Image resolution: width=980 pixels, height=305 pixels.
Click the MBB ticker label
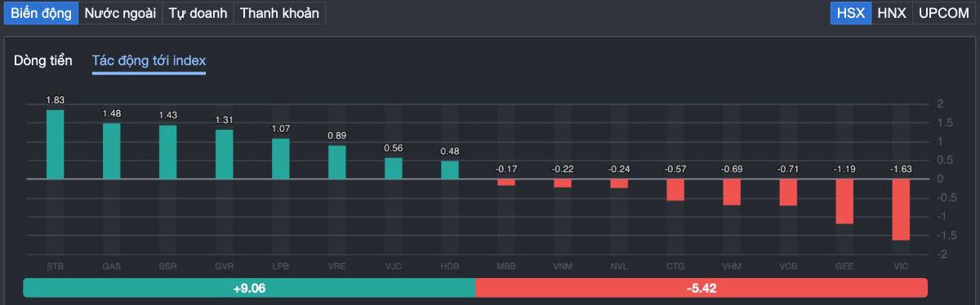(506, 267)
